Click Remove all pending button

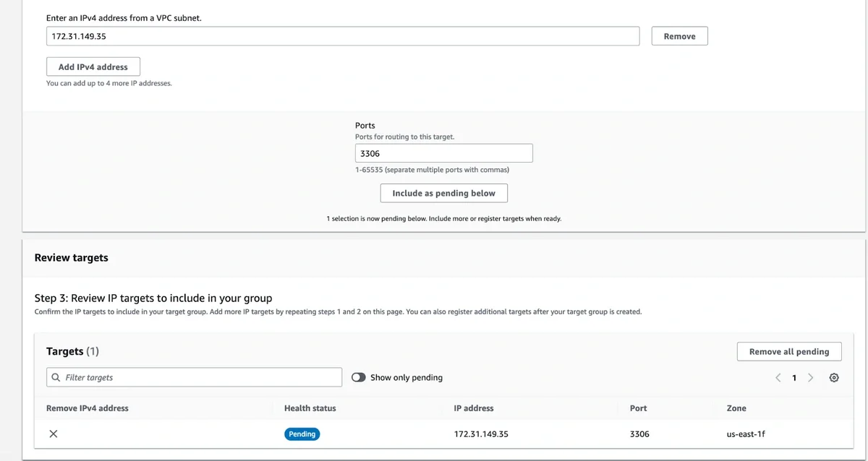tap(789, 351)
